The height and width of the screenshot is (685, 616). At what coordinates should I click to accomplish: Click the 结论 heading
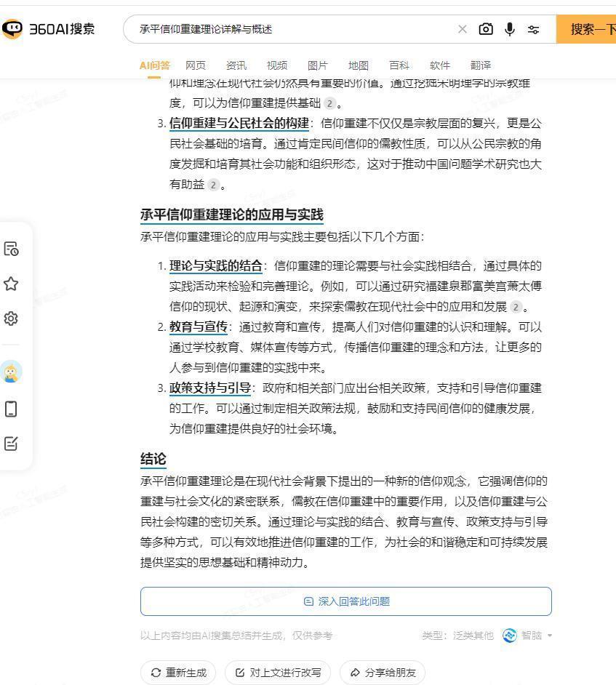pos(153,459)
